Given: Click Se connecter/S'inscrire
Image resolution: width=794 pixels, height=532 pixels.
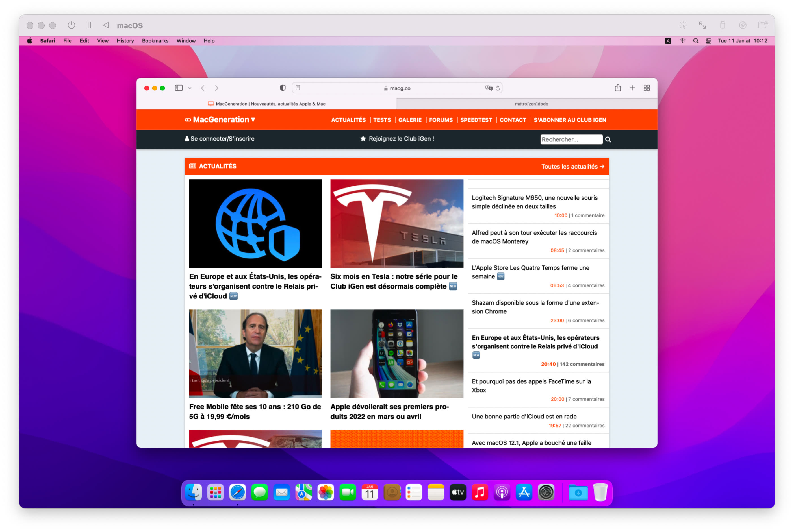Looking at the screenshot, I should 220,139.
